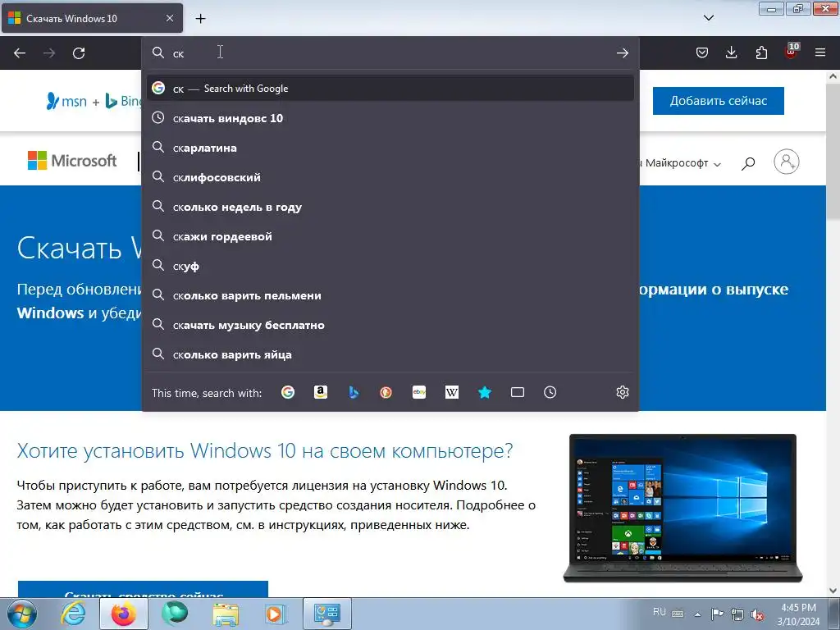
Task: Click the Добавить сейчас button
Action: pyautogui.click(x=718, y=101)
